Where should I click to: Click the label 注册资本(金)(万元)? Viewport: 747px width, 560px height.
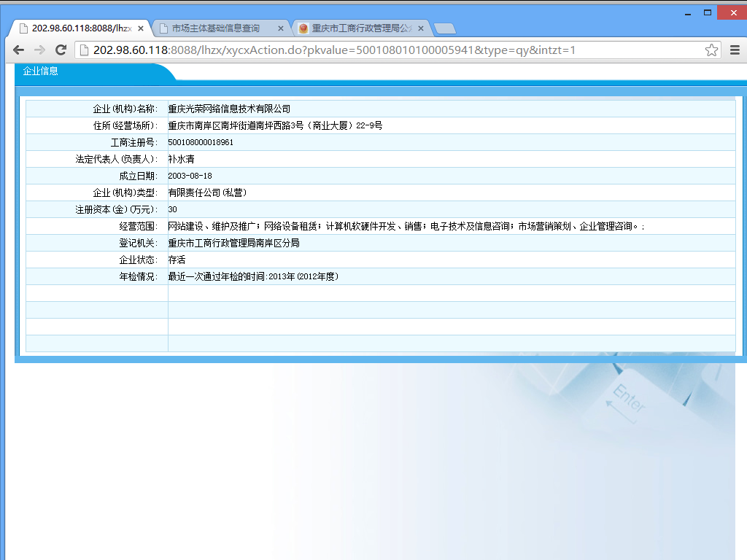click(116, 209)
